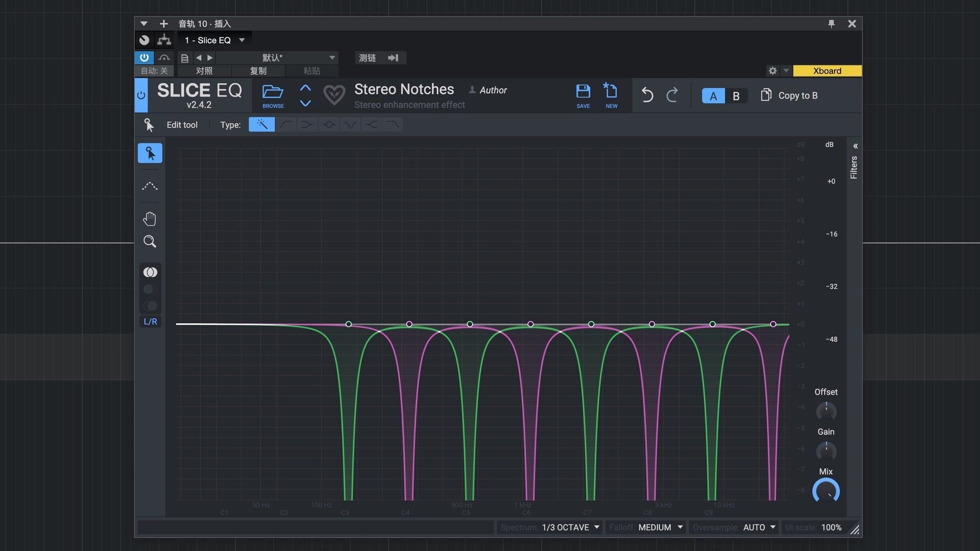The width and height of the screenshot is (980, 551).
Task: Toggle the host plugin power button
Action: click(x=144, y=58)
